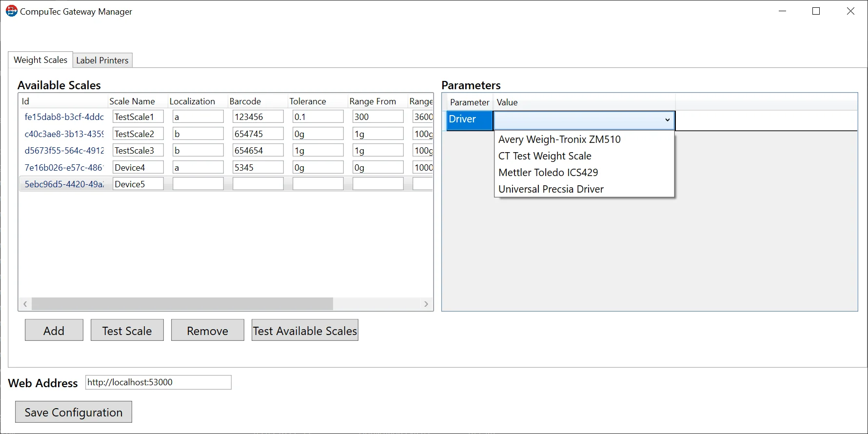868x434 pixels.
Task: Run Test Available Scales
Action: (x=305, y=331)
